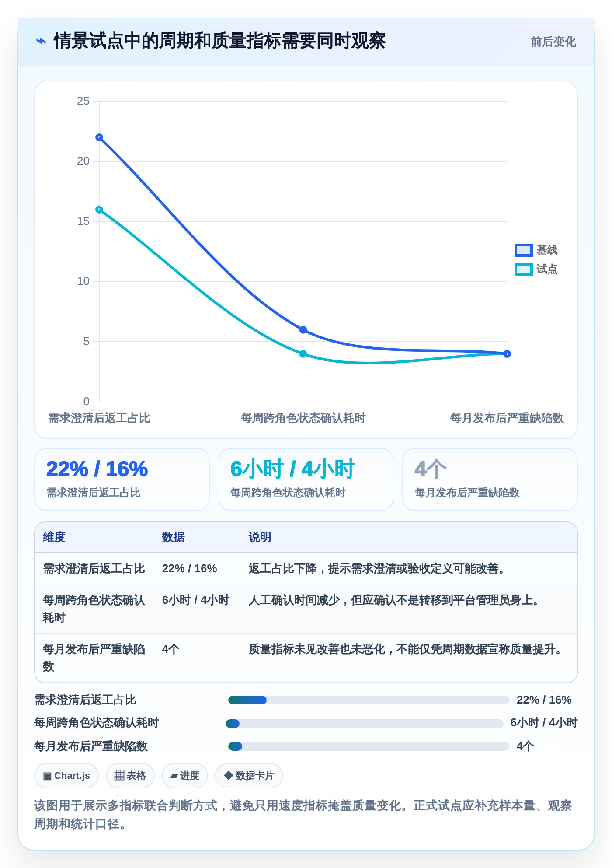Click the 需求澄清后返工占比 progress bar
This screenshot has height=868, width=612.
click(x=369, y=700)
